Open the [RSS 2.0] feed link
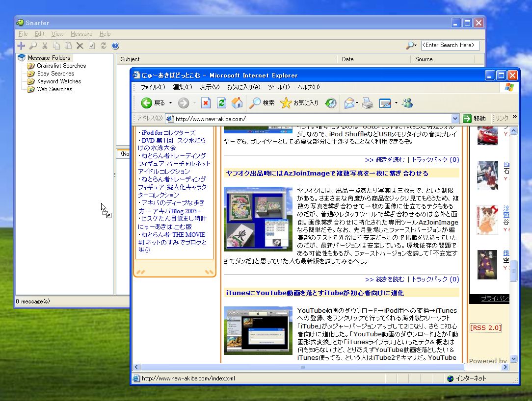The image size is (532, 401). click(x=485, y=328)
